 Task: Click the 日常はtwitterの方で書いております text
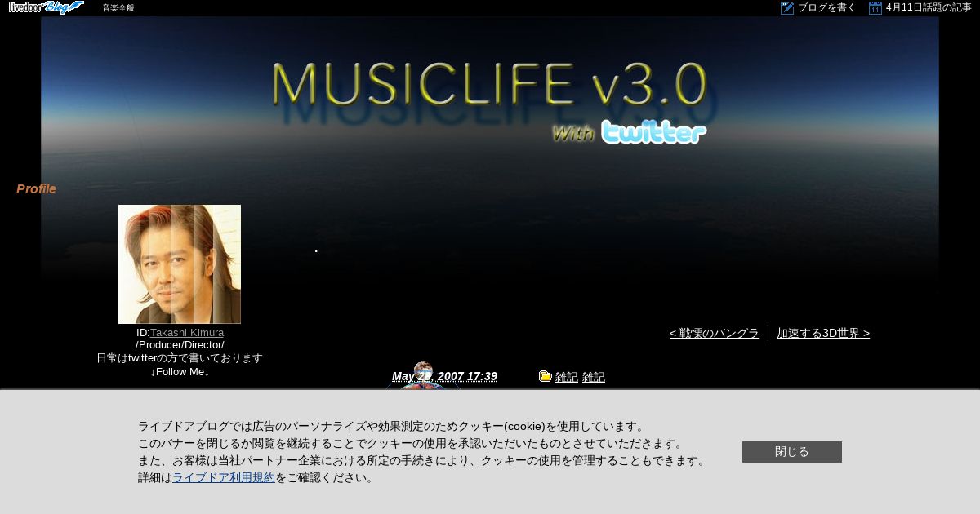click(180, 358)
